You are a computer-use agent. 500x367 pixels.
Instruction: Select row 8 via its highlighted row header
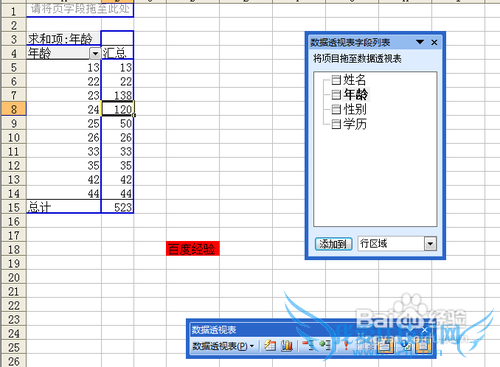(x=14, y=109)
